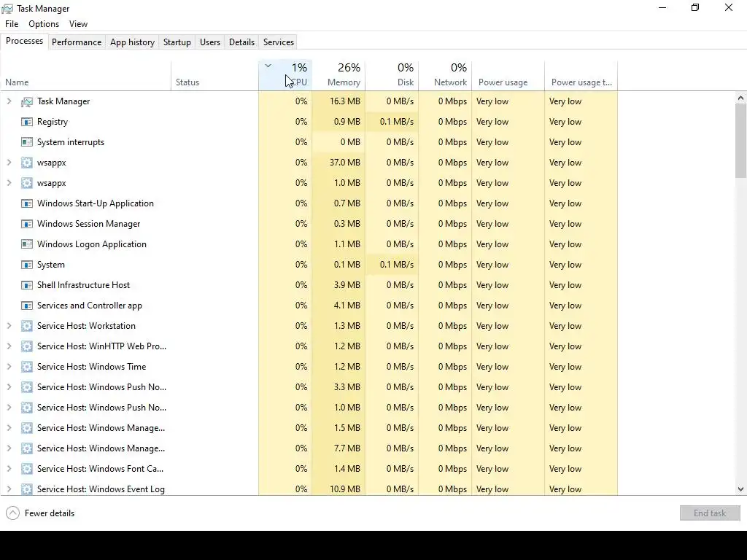
Task: Click the Fewer details circle arrow icon
Action: (13, 513)
